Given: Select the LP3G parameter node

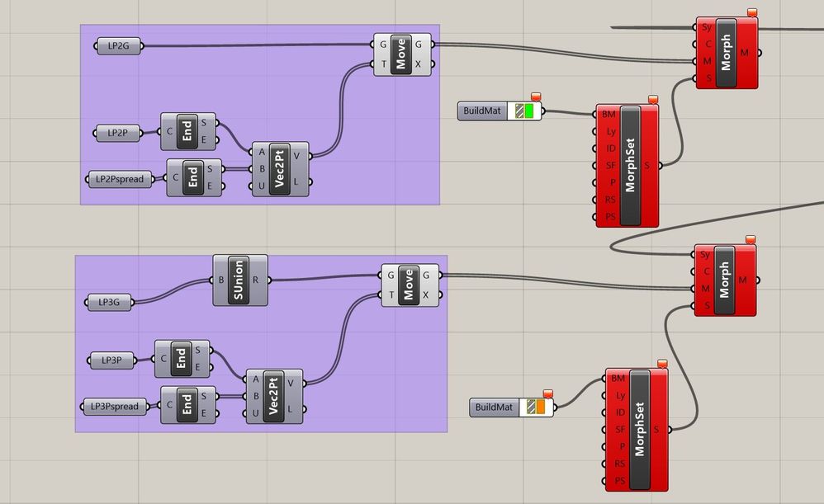Looking at the screenshot, I should (109, 303).
